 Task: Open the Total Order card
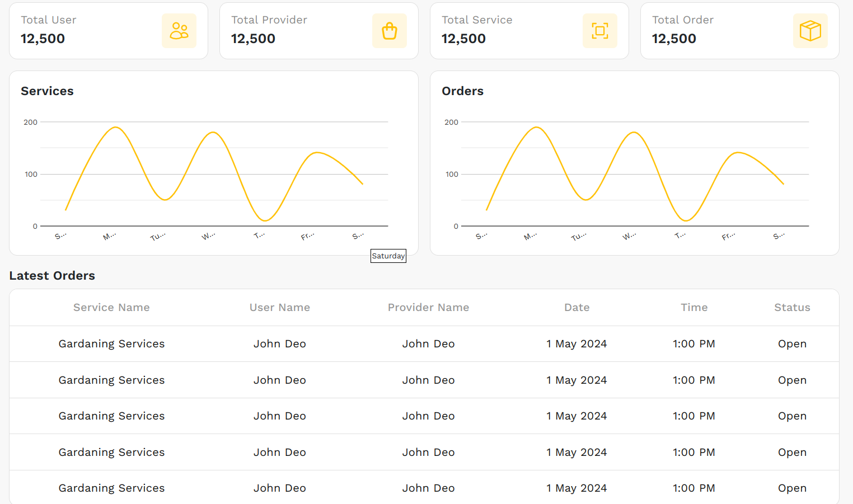[716, 31]
